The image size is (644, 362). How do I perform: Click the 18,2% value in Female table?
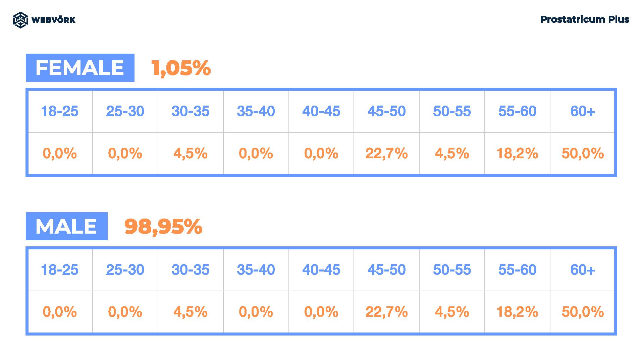point(517,154)
